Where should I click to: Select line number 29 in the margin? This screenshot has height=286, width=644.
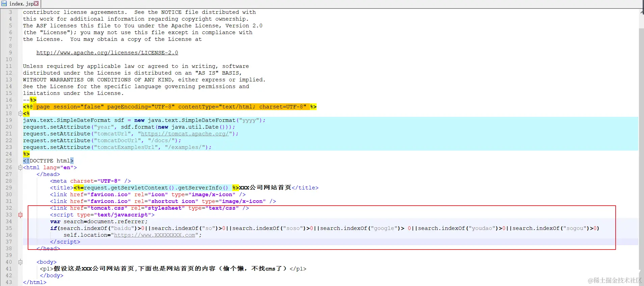9,188
